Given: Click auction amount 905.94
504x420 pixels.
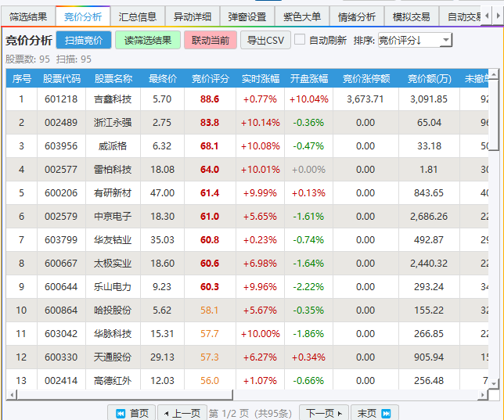Looking at the screenshot, I should coord(429,357).
